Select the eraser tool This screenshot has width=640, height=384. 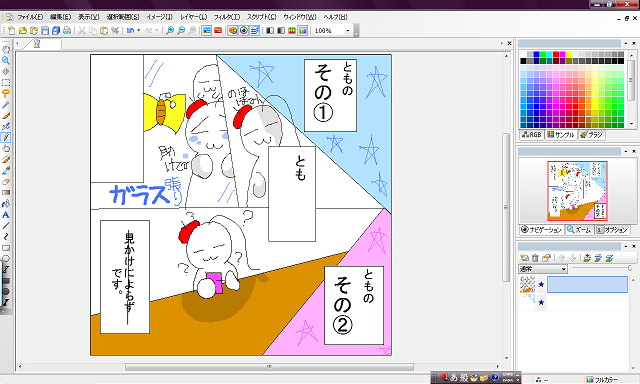pyautogui.click(x=6, y=182)
